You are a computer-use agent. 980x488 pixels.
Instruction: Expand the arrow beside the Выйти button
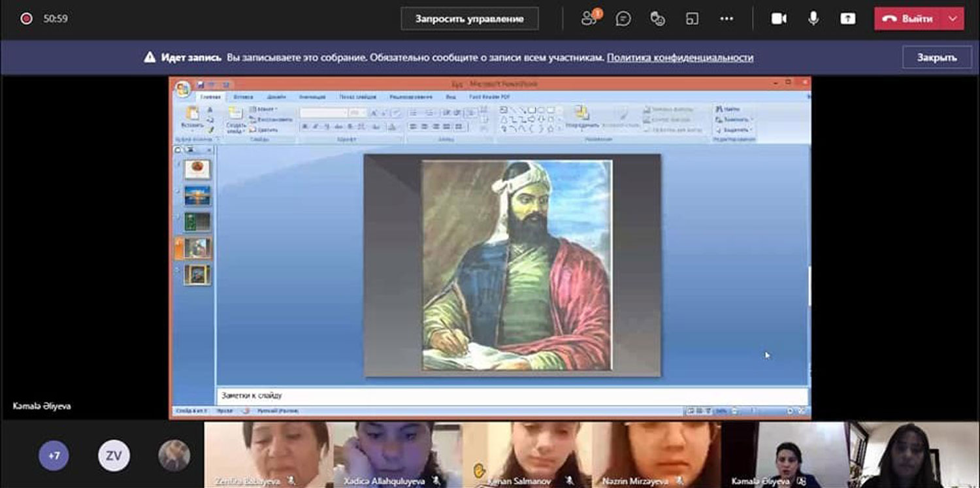(953, 19)
